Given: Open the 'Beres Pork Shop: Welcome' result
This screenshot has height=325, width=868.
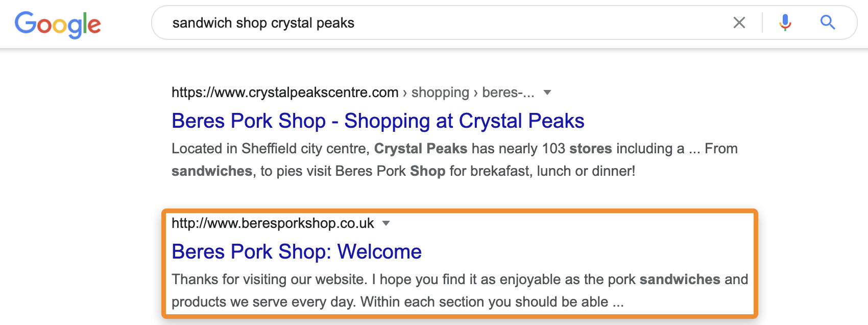Looking at the screenshot, I should click(x=297, y=252).
